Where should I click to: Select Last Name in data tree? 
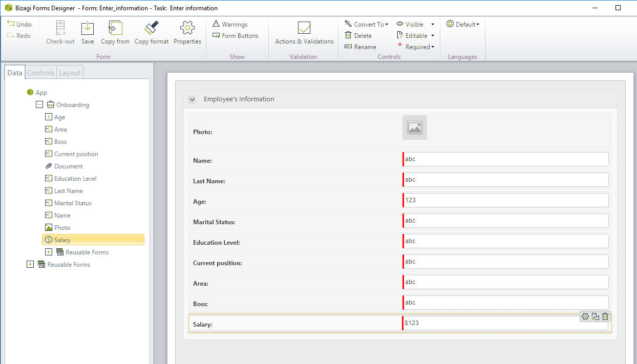click(x=64, y=191)
